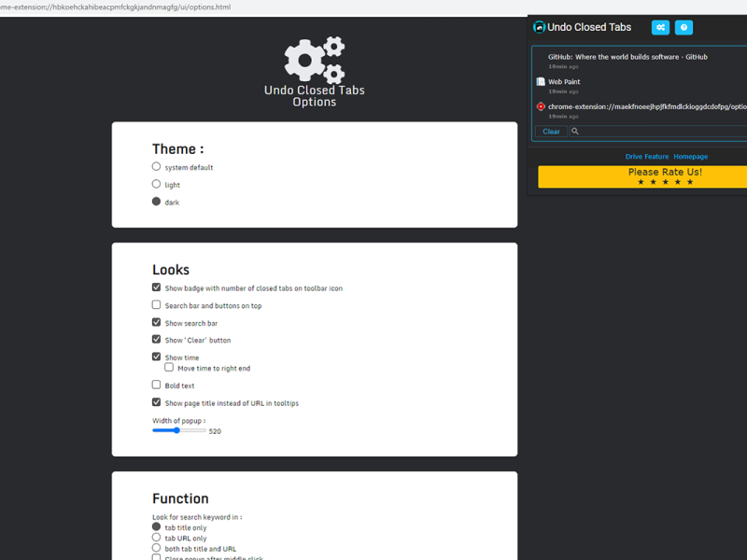
Task: Click the large gears options page logo
Action: (315, 59)
